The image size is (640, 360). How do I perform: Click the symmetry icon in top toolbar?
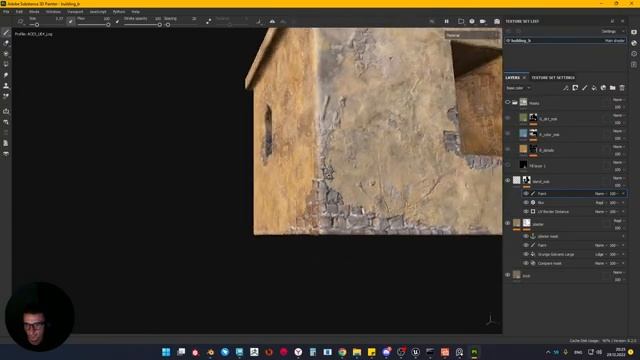click(x=272, y=21)
